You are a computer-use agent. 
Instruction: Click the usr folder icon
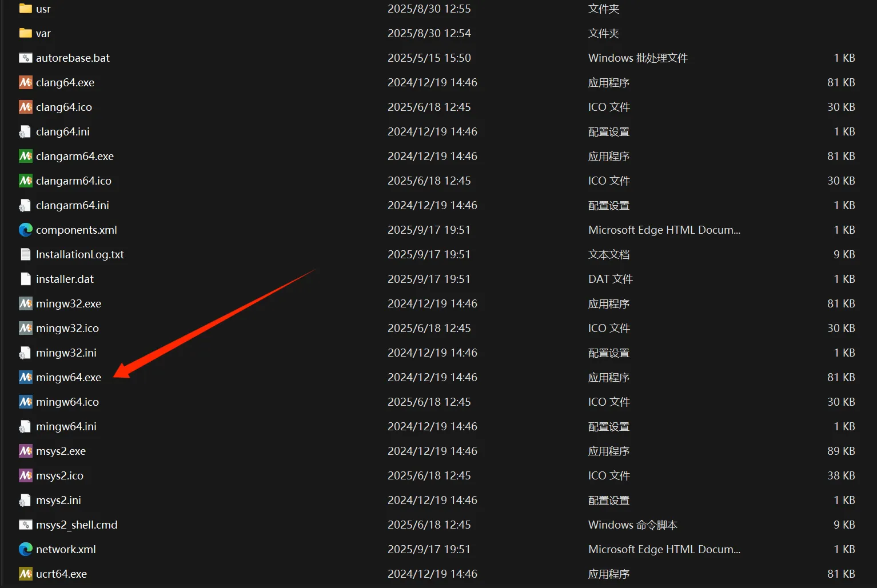point(25,9)
